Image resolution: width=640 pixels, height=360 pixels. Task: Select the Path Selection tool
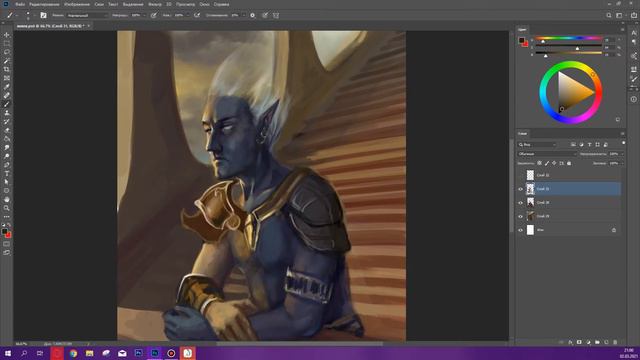pyautogui.click(x=7, y=182)
